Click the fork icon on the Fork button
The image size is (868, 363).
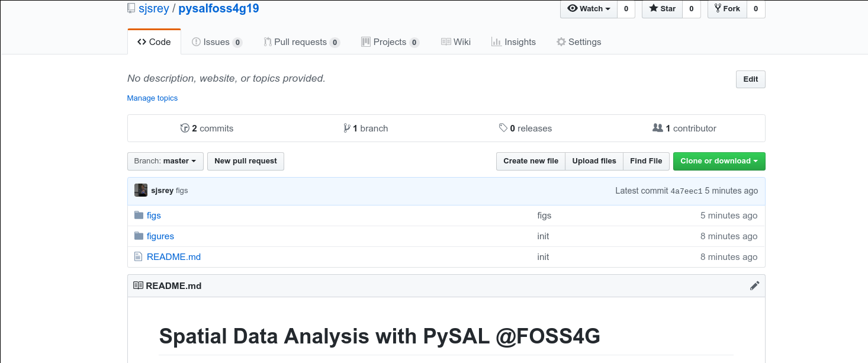click(718, 8)
